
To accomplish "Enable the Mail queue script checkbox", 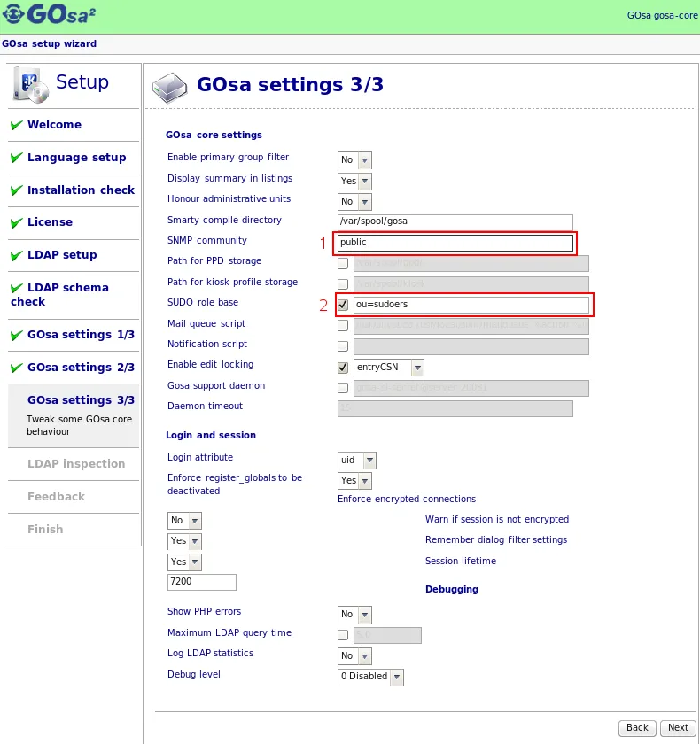I will click(343, 326).
